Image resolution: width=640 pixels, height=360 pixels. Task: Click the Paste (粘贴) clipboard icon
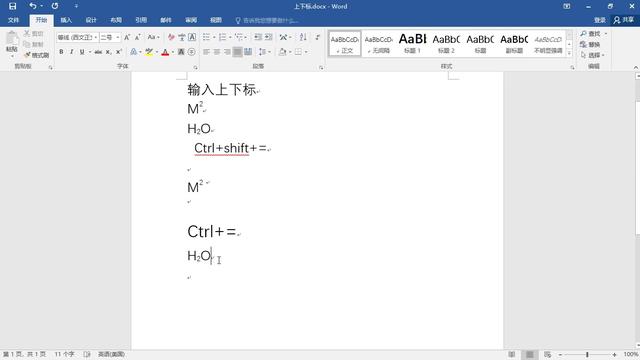(x=12, y=38)
